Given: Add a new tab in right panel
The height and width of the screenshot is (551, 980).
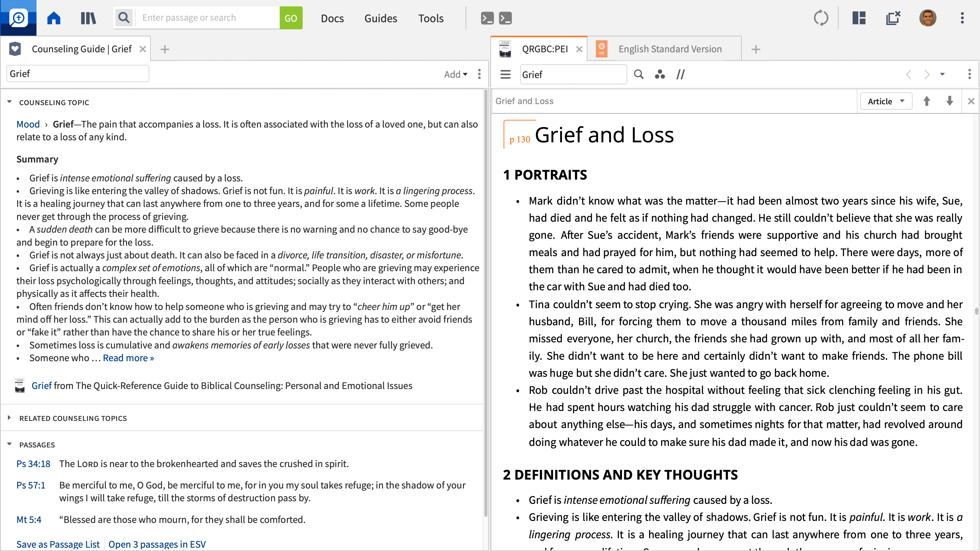Looking at the screenshot, I should click(756, 49).
